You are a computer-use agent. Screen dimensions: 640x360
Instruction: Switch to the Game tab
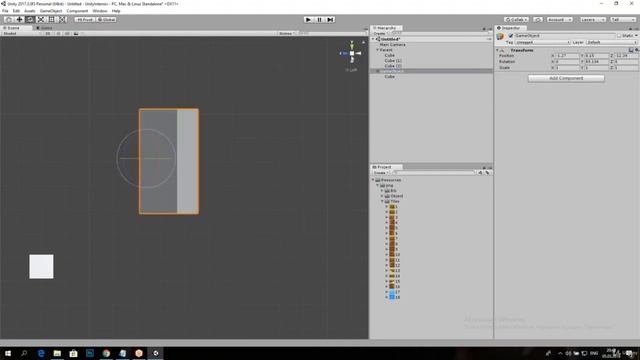click(44, 28)
